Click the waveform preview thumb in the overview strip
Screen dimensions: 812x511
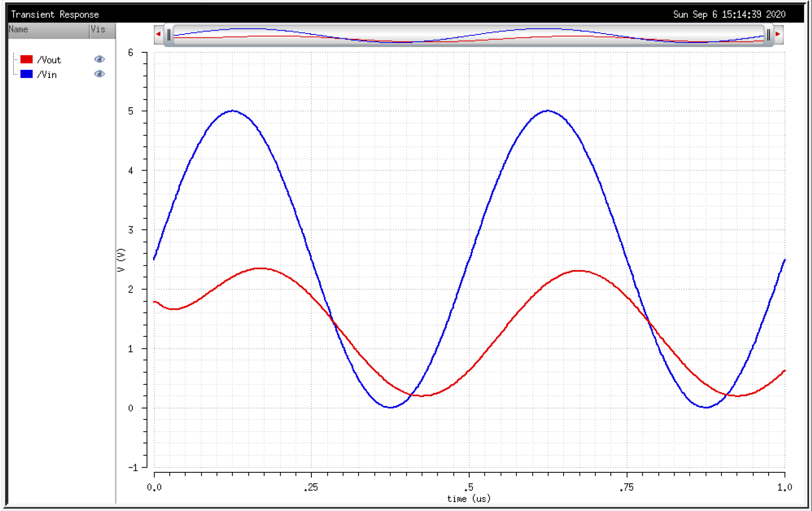468,35
